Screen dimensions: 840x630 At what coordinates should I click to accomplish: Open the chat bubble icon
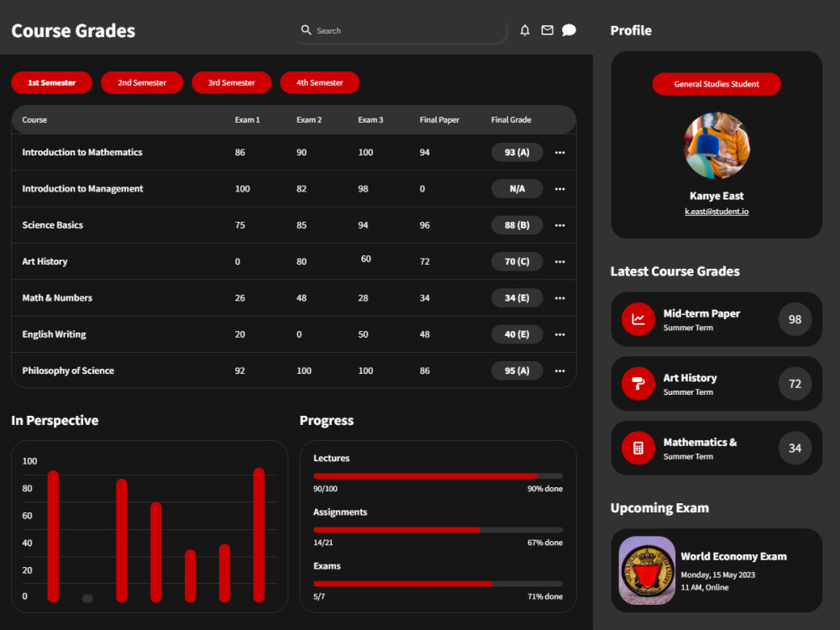pos(569,30)
